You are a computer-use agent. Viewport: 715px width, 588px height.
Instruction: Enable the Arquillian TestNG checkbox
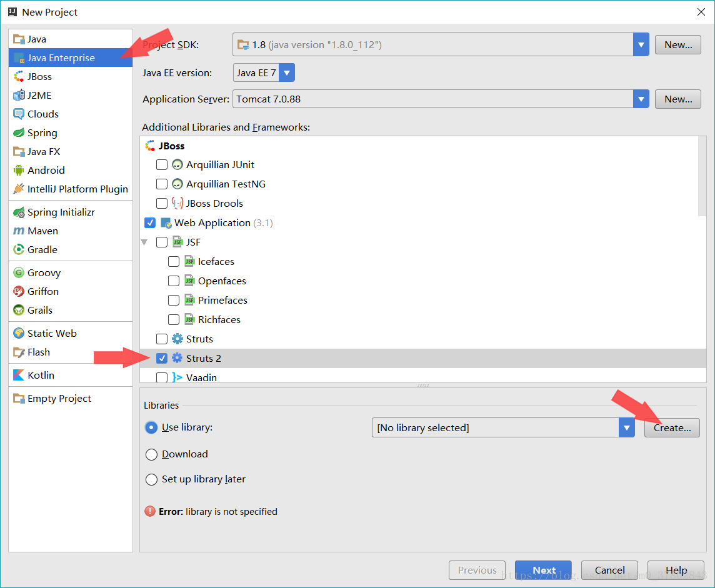click(162, 184)
